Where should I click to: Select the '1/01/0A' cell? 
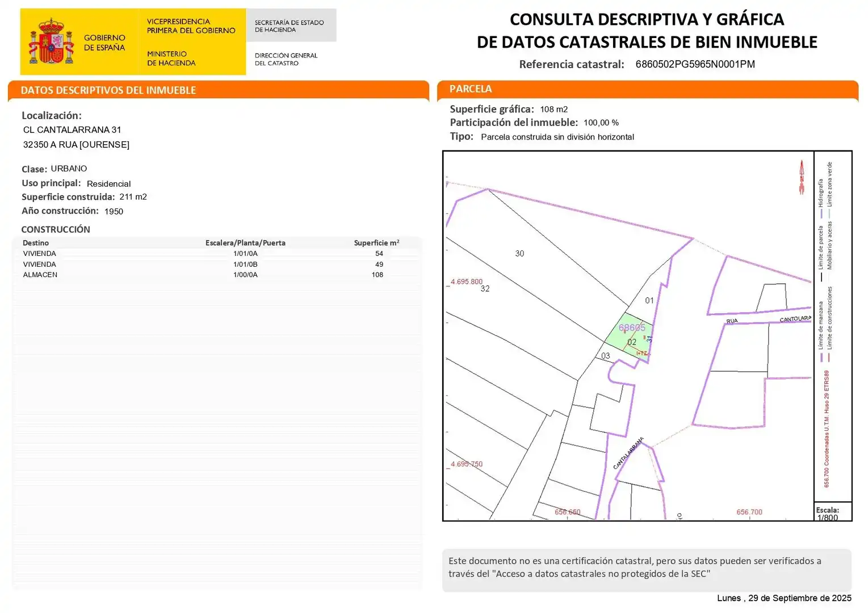click(x=245, y=254)
